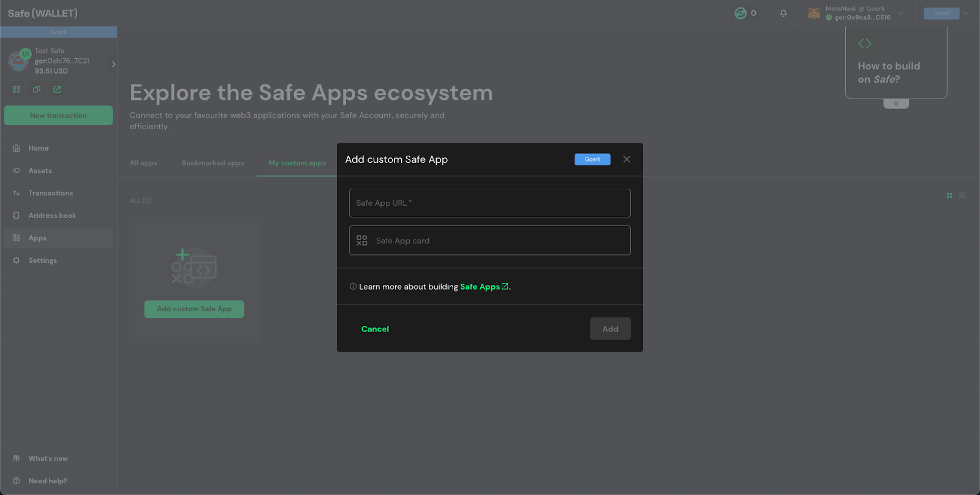Screen dimensions: 980x495
Task: Close the Add custom Safe App dialog
Action: coord(627,159)
